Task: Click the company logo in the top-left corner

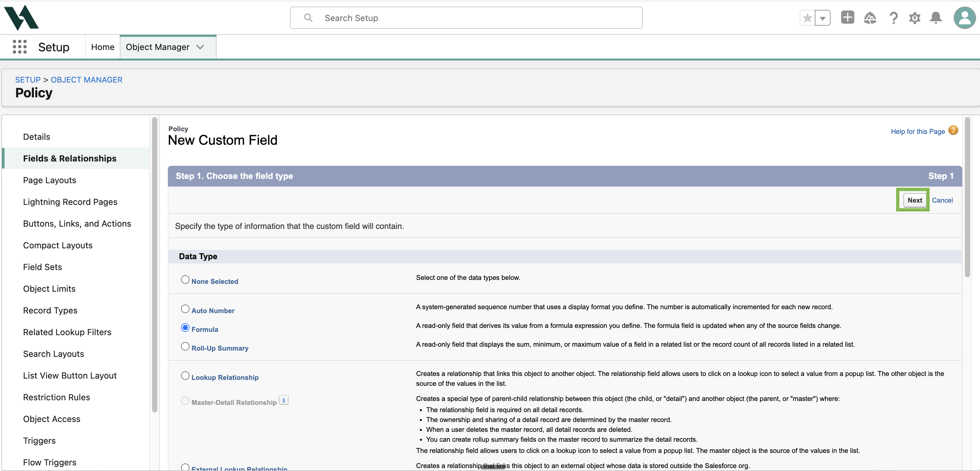Action: [21, 17]
